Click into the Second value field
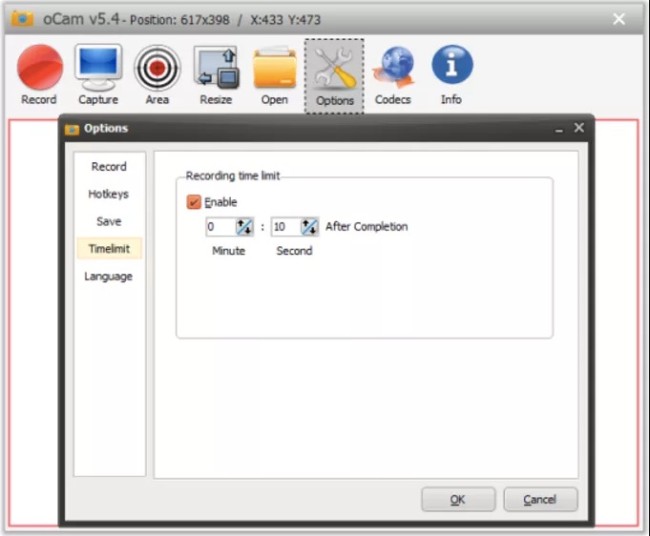The width and height of the screenshot is (650, 536). pyautogui.click(x=286, y=227)
